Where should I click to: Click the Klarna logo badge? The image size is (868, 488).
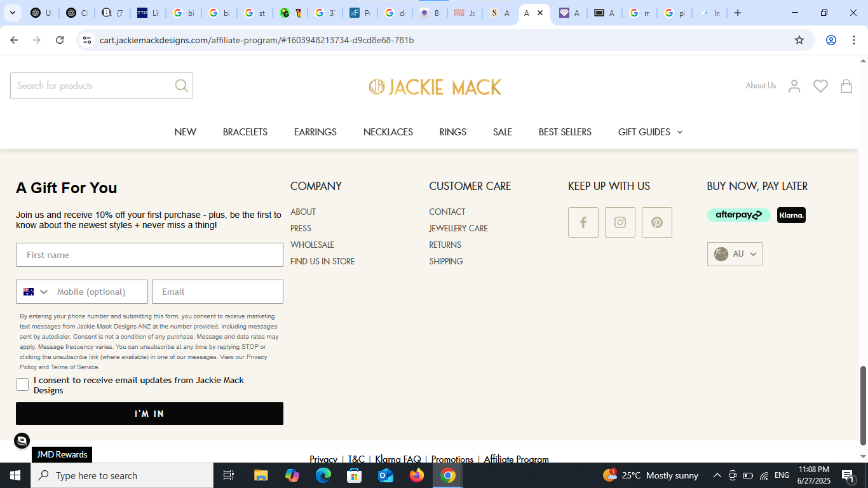click(791, 215)
